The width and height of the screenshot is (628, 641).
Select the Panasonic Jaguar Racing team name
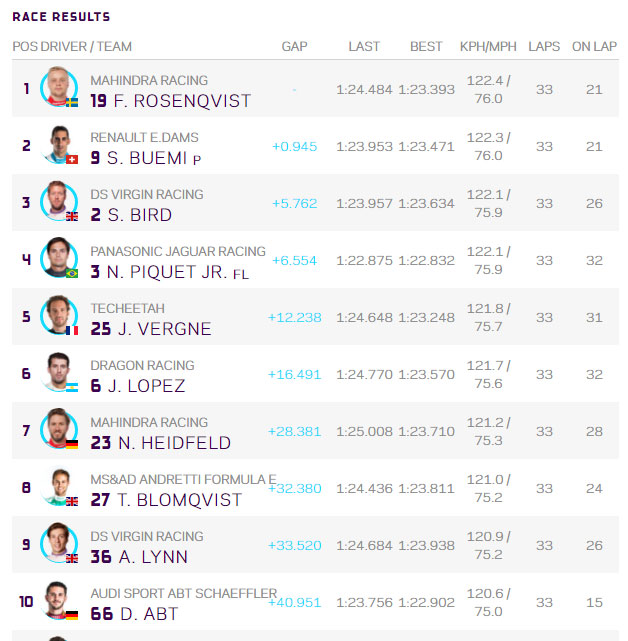[178, 251]
